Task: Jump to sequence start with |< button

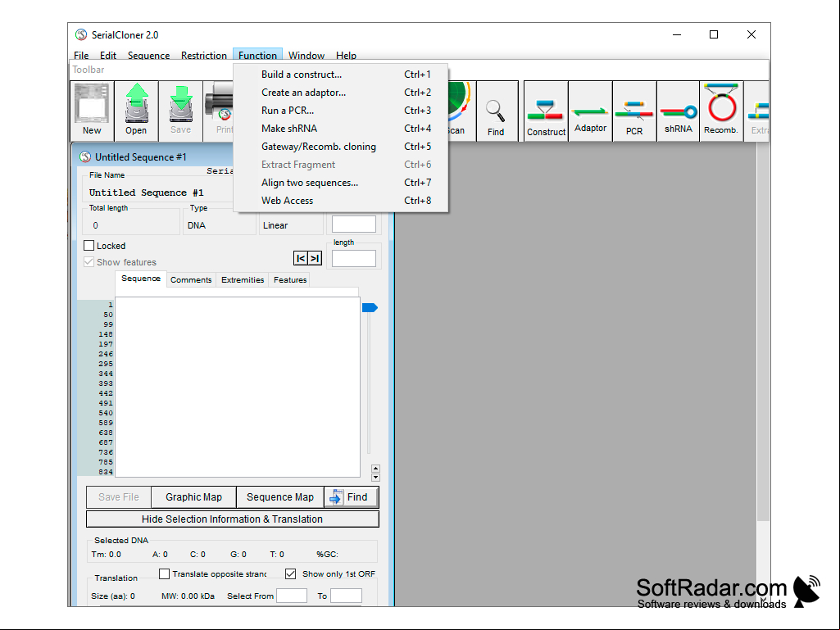Action: coord(301,258)
